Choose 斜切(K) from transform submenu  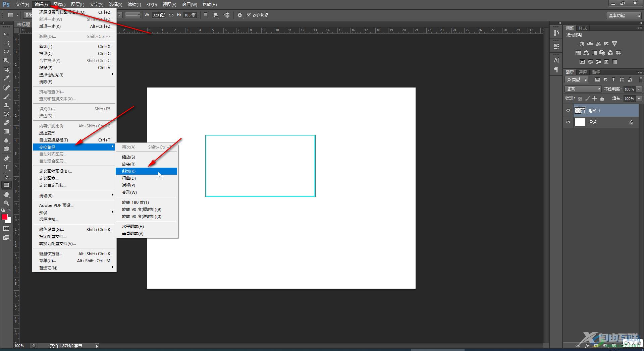coord(147,171)
